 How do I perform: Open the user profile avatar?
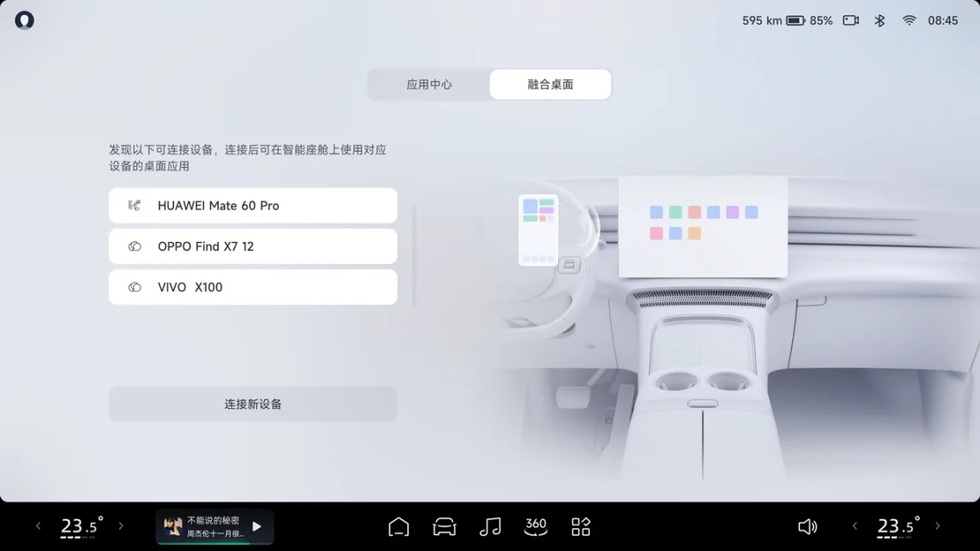pos(25,20)
